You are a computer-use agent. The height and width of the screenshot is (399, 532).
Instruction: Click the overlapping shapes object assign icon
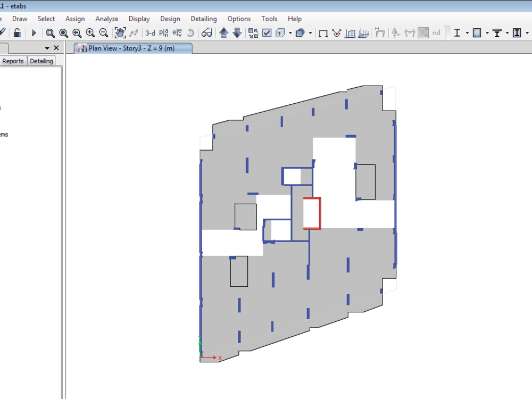(300, 33)
